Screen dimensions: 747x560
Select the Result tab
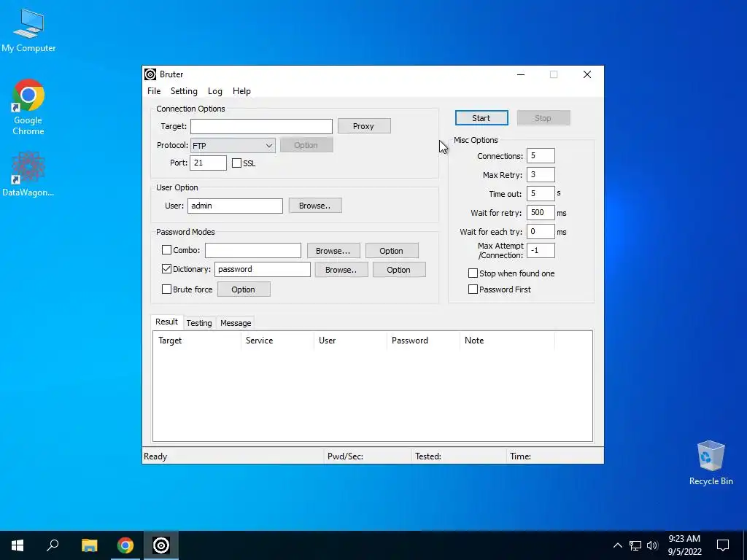click(x=167, y=322)
